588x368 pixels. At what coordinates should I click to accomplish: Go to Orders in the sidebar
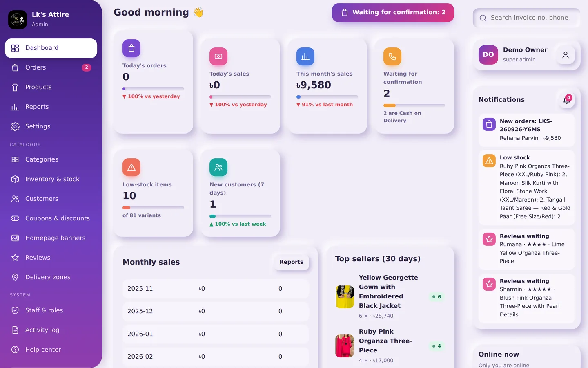tap(51, 68)
